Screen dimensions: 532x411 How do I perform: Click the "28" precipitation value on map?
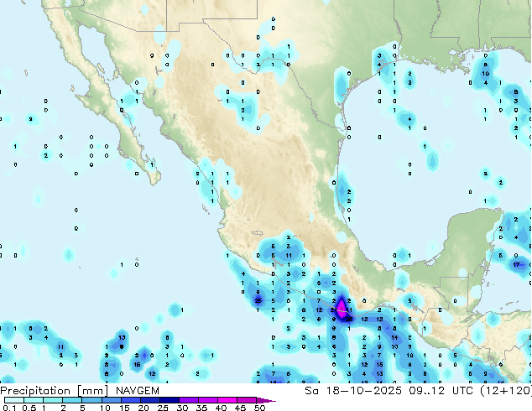point(349,319)
